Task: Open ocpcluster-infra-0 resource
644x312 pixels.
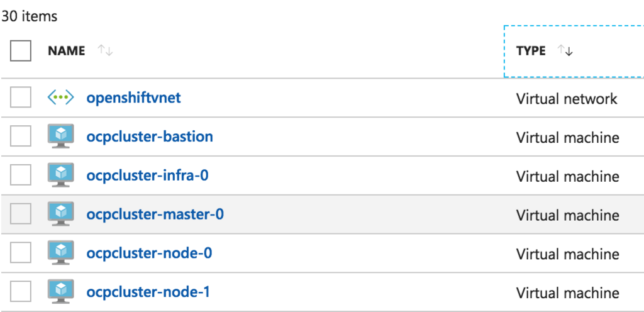Action: pos(147,175)
